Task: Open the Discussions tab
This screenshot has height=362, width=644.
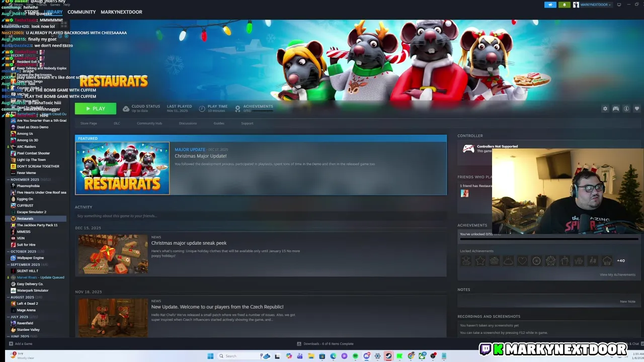Action: tap(188, 123)
